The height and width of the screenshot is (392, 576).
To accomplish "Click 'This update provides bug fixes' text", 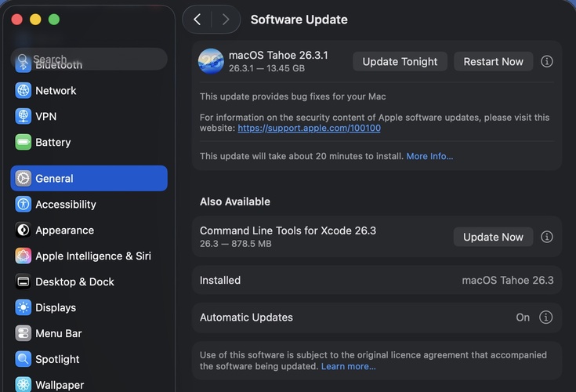I will coord(293,96).
